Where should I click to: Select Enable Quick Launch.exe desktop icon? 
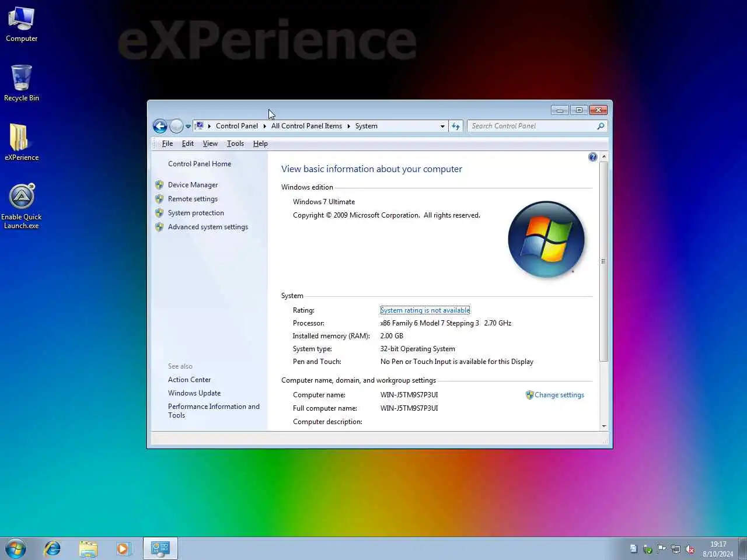(22, 206)
